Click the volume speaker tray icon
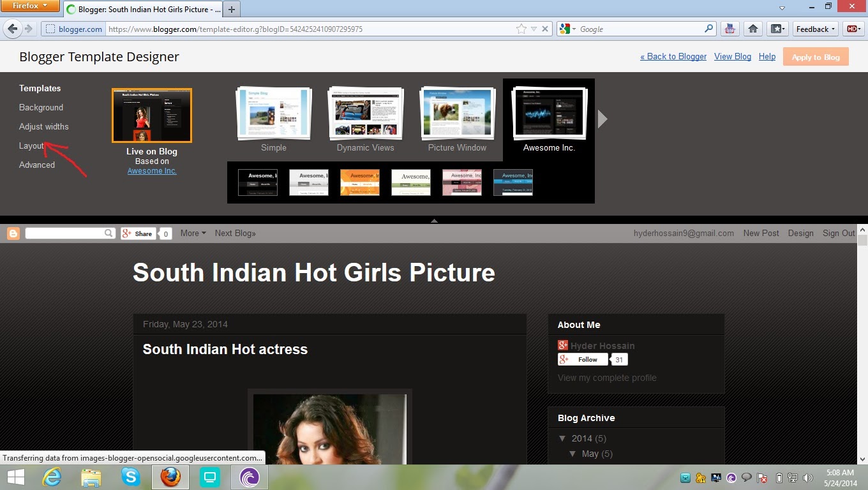Viewport: 868px width, 490px height. pos(808,478)
